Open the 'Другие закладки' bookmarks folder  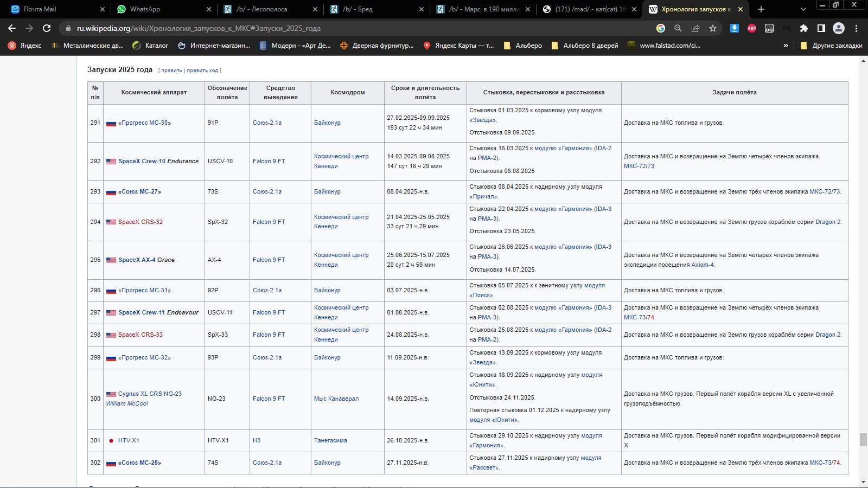pos(831,46)
